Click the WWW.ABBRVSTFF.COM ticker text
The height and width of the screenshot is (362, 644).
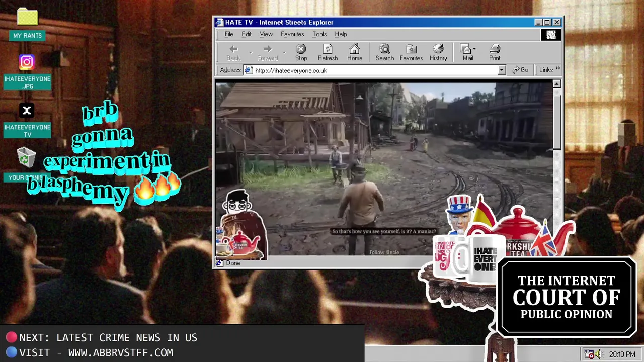120,353
